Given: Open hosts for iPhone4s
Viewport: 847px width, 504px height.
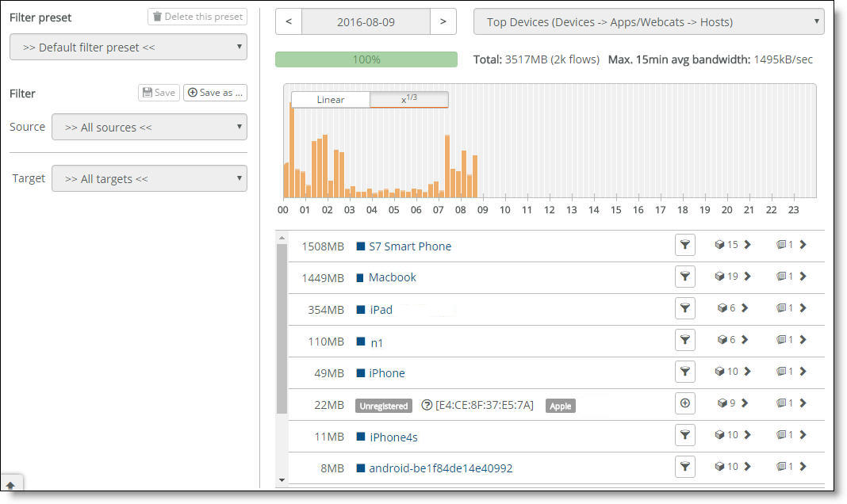Looking at the screenshot, I should 791,435.
